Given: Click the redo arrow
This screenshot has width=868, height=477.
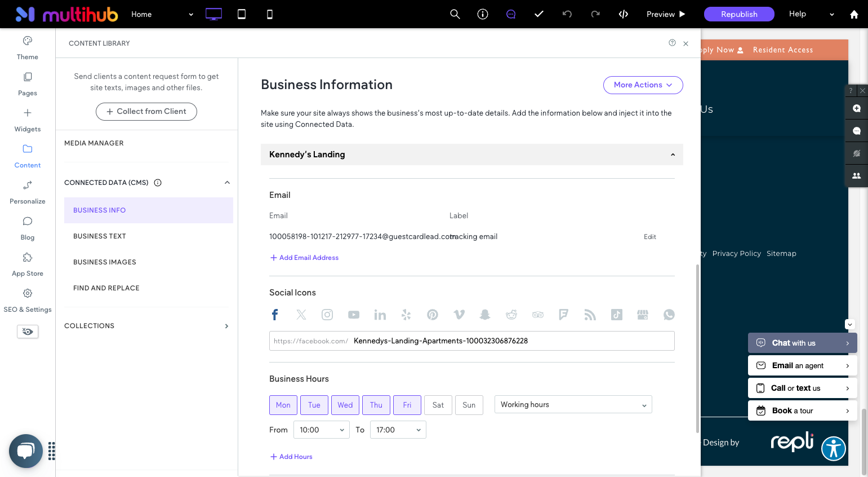Looking at the screenshot, I should pos(595,14).
